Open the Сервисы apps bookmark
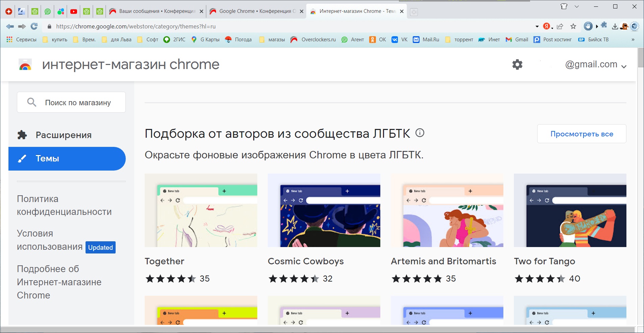Image resolution: width=644 pixels, height=333 pixels. [21, 40]
